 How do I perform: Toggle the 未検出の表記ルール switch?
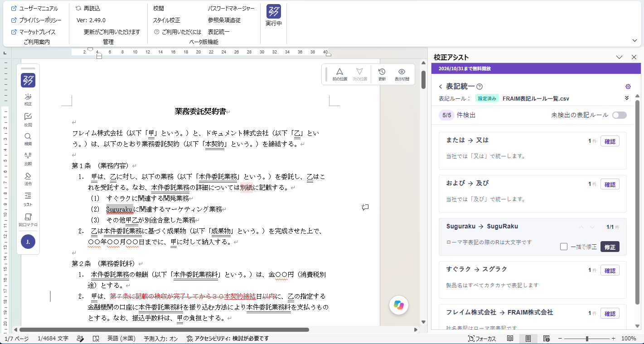pyautogui.click(x=619, y=115)
